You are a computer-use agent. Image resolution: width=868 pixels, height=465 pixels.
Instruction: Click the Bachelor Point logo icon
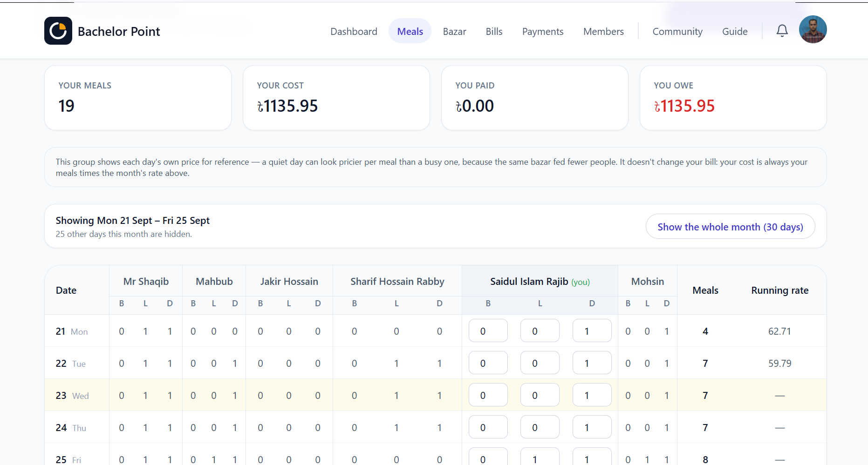(x=58, y=31)
